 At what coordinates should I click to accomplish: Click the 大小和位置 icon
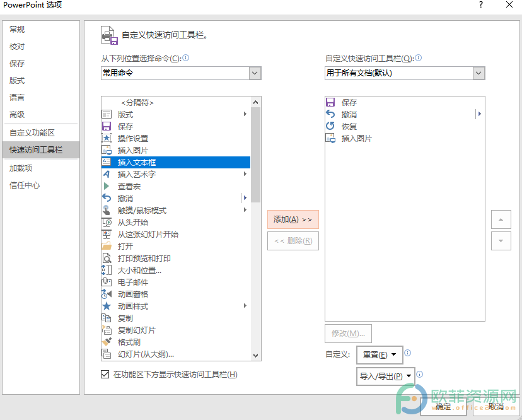(107, 270)
